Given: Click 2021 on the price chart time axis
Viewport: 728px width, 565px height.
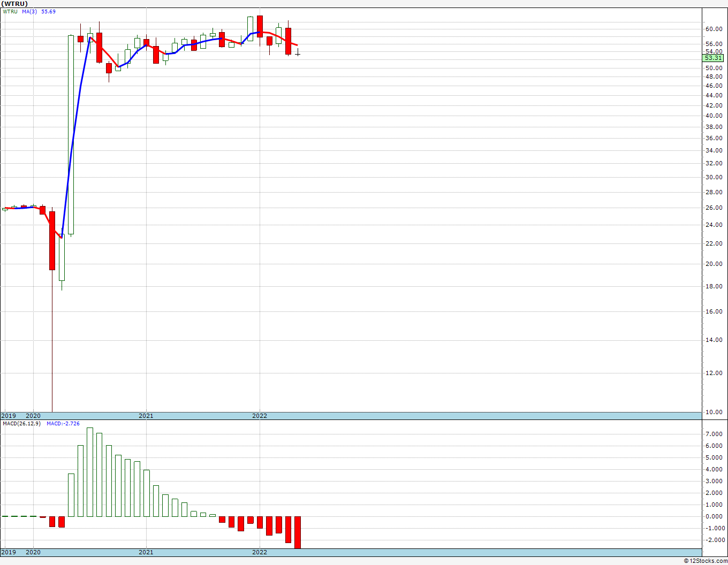Looking at the screenshot, I should click(146, 416).
